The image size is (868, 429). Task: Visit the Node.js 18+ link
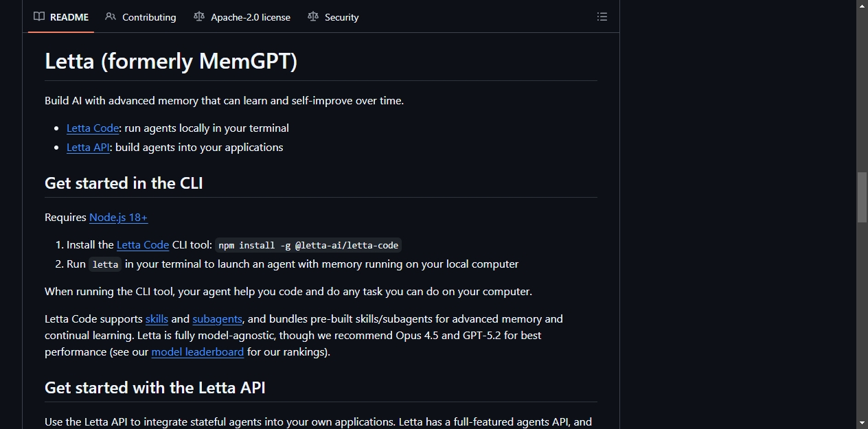tap(118, 218)
